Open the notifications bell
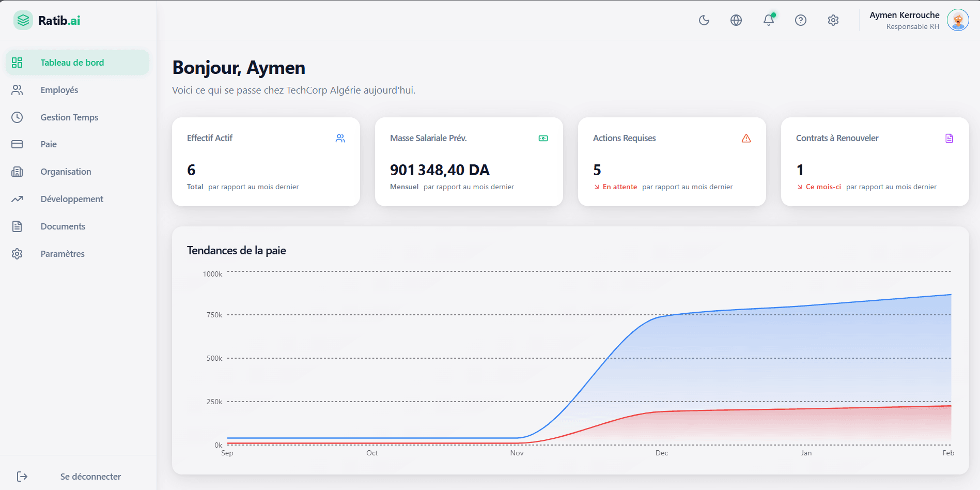980x490 pixels. point(769,20)
